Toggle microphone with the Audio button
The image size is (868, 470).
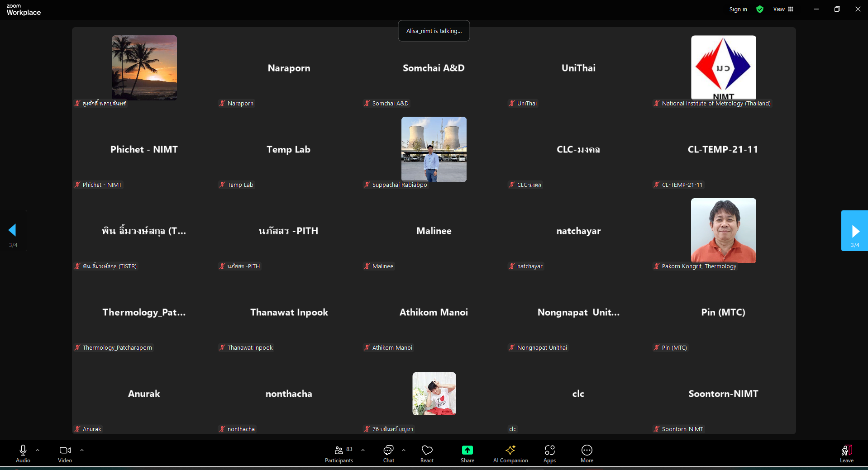point(23,454)
